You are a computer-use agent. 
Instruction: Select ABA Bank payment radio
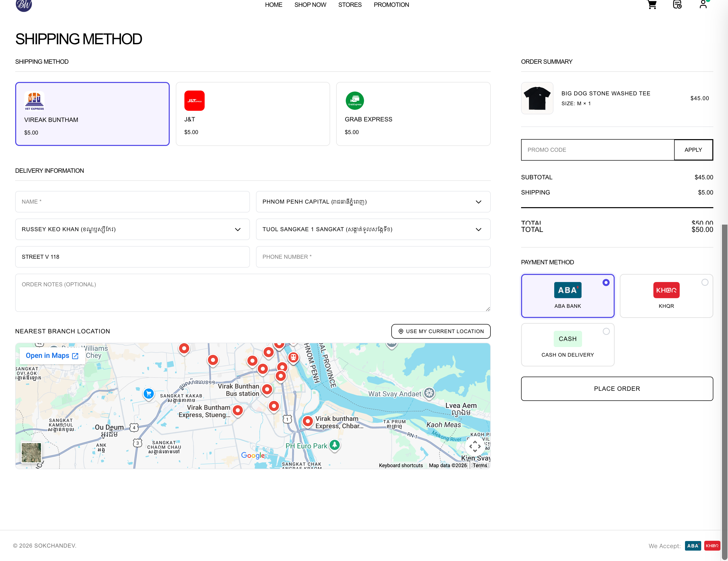click(606, 283)
